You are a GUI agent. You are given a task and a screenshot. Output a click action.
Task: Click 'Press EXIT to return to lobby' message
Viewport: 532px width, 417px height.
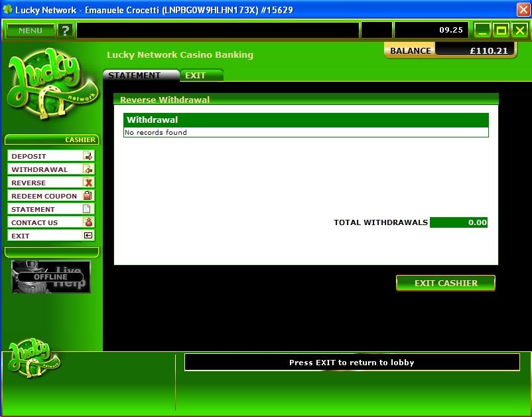[352, 363]
